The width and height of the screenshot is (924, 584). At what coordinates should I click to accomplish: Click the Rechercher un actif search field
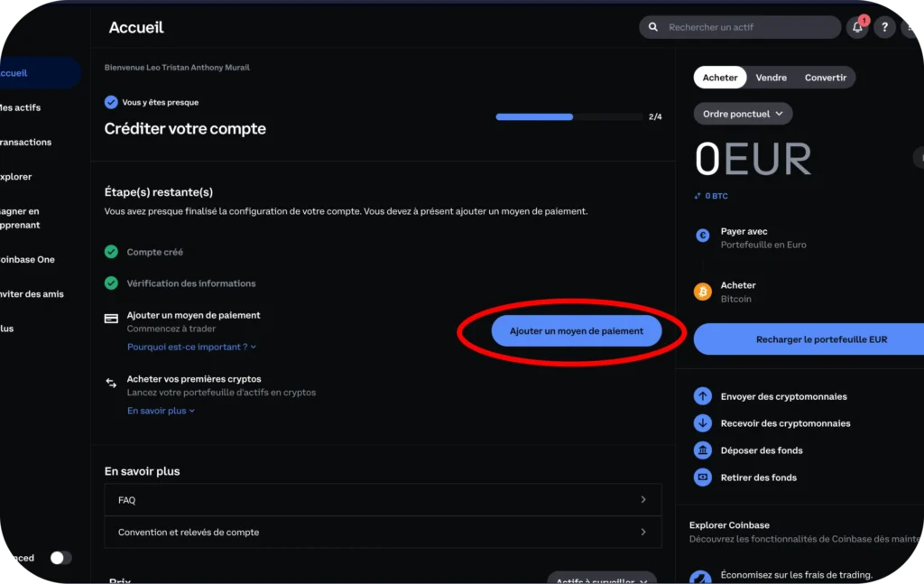click(740, 27)
